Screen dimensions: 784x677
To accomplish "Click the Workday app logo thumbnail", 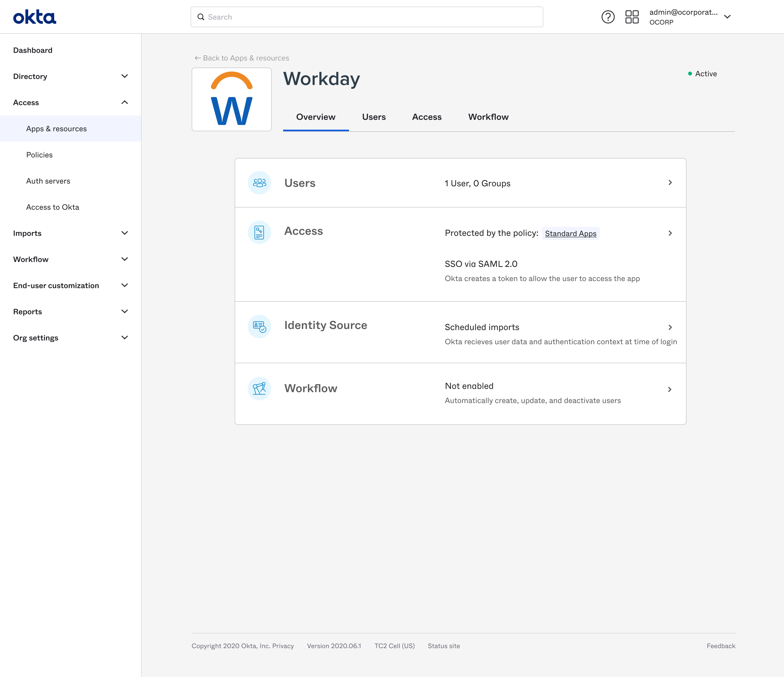I will tap(231, 99).
